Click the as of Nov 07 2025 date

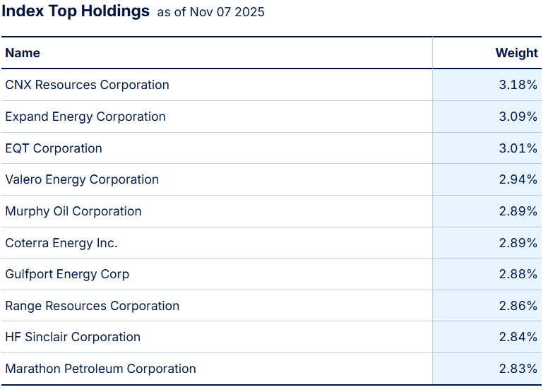[210, 13]
